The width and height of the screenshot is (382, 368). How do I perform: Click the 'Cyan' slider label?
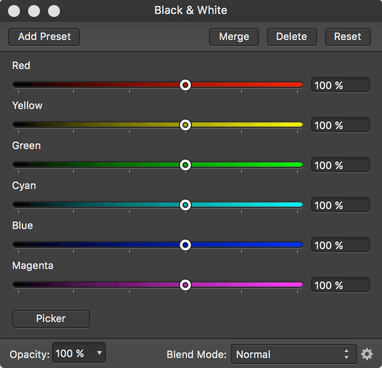24,186
